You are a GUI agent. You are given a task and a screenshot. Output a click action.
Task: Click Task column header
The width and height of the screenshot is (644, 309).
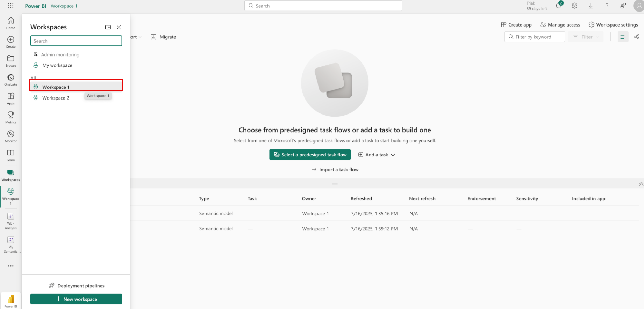click(252, 199)
